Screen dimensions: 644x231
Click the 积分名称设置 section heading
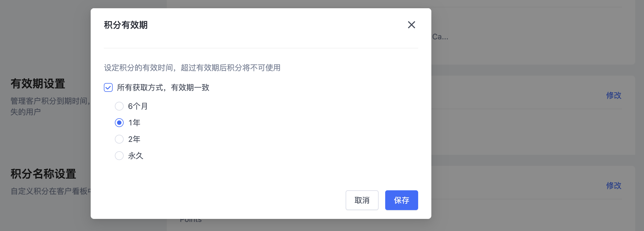tap(43, 174)
